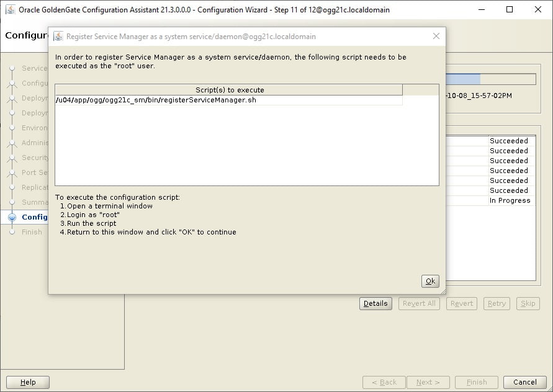The width and height of the screenshot is (553, 392).
Task: Click the step bullet beside Finish
Action: [x=12, y=232]
